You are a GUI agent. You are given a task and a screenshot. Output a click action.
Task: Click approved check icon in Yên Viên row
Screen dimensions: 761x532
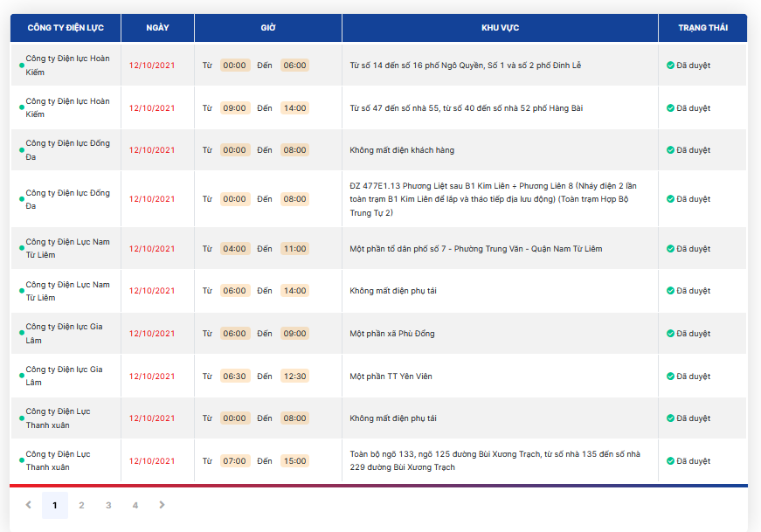670,377
